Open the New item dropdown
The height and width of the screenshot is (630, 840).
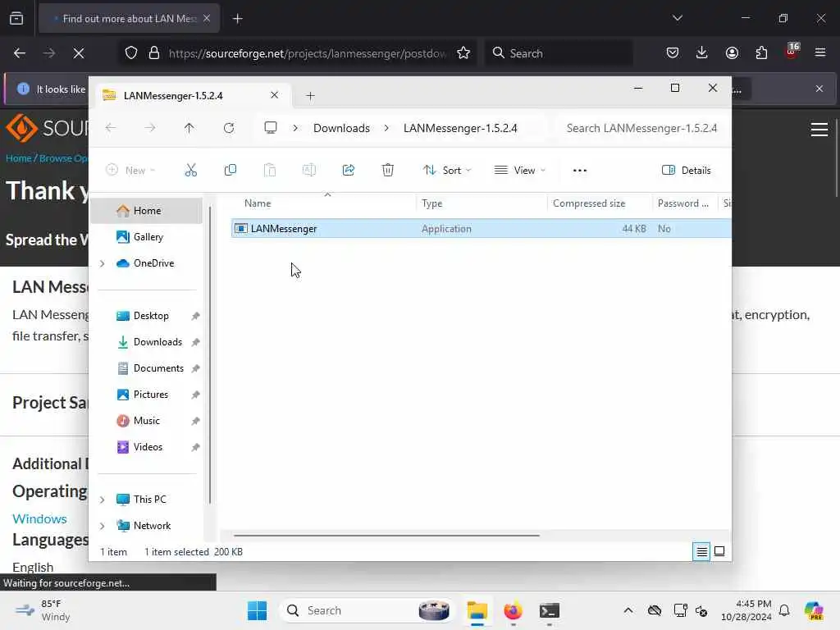(130, 171)
